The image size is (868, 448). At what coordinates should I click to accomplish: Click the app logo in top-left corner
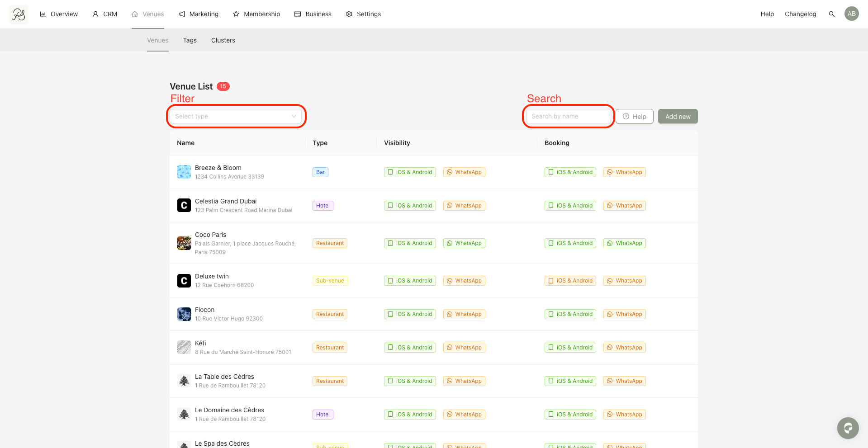tap(19, 14)
